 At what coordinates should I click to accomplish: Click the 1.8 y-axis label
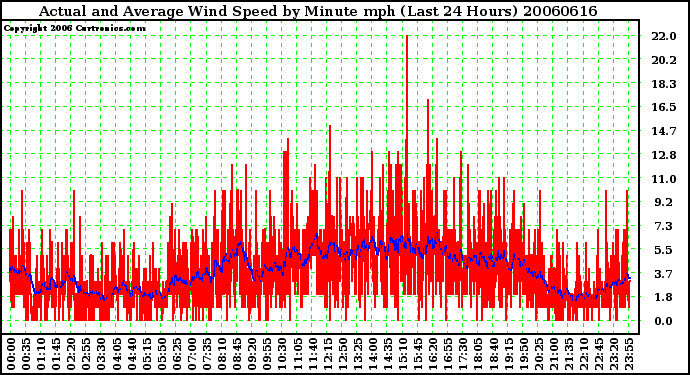pos(664,297)
